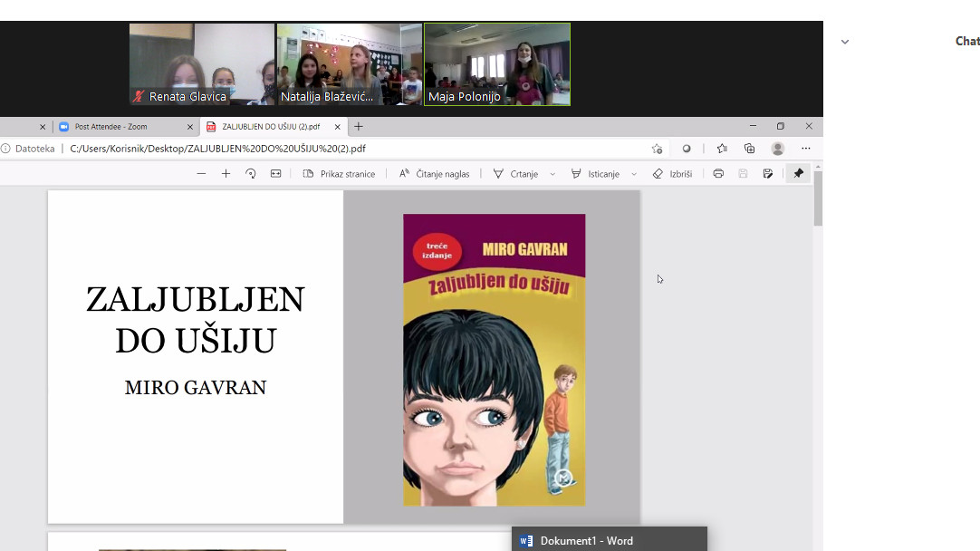Select the Izbriši eraser tool

tap(672, 174)
